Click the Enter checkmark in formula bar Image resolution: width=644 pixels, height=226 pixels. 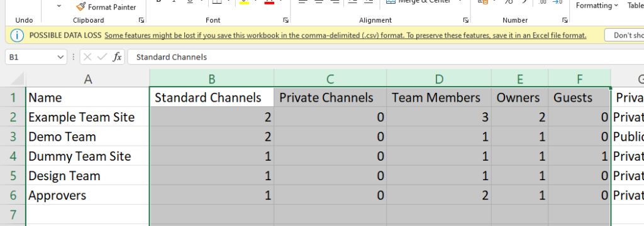pyautogui.click(x=102, y=57)
